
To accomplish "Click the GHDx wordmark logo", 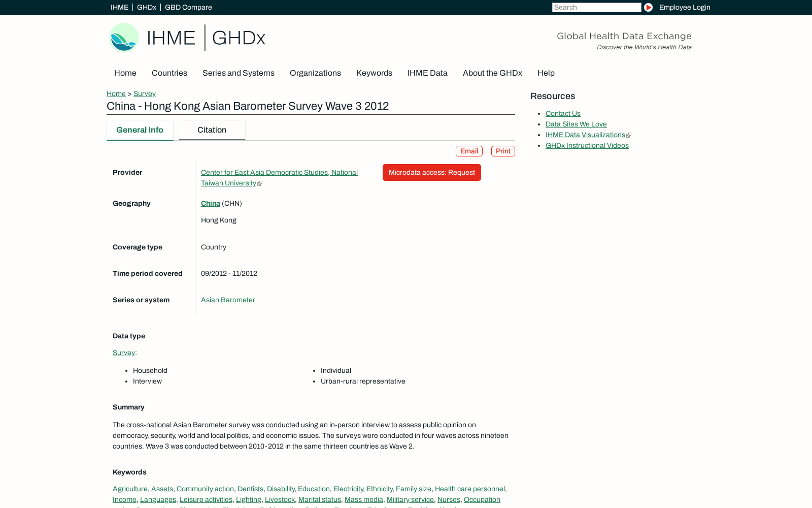I will (x=239, y=38).
